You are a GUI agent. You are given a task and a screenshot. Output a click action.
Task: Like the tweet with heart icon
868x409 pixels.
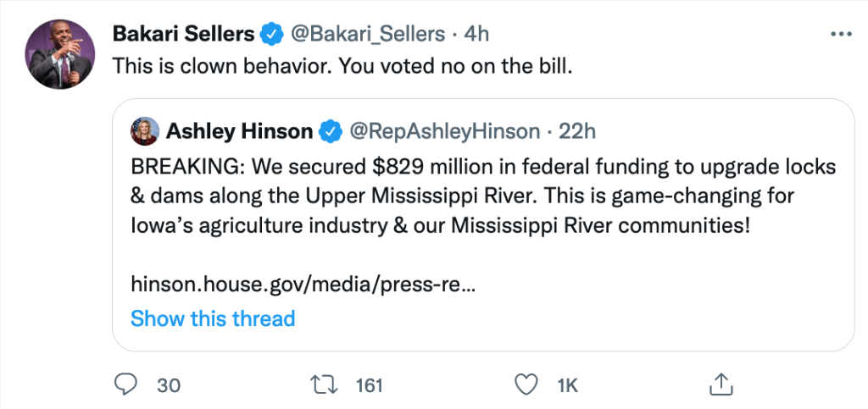pos(527,385)
